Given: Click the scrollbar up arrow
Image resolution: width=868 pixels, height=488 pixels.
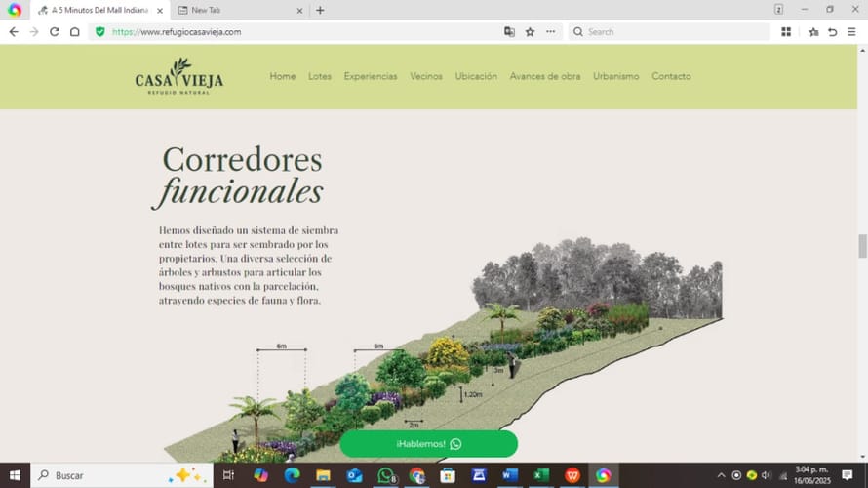Looking at the screenshot, I should point(862,50).
